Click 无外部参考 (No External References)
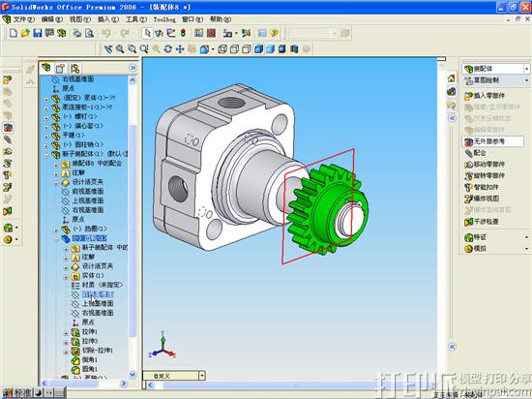This screenshot has width=532, height=399. click(x=492, y=141)
